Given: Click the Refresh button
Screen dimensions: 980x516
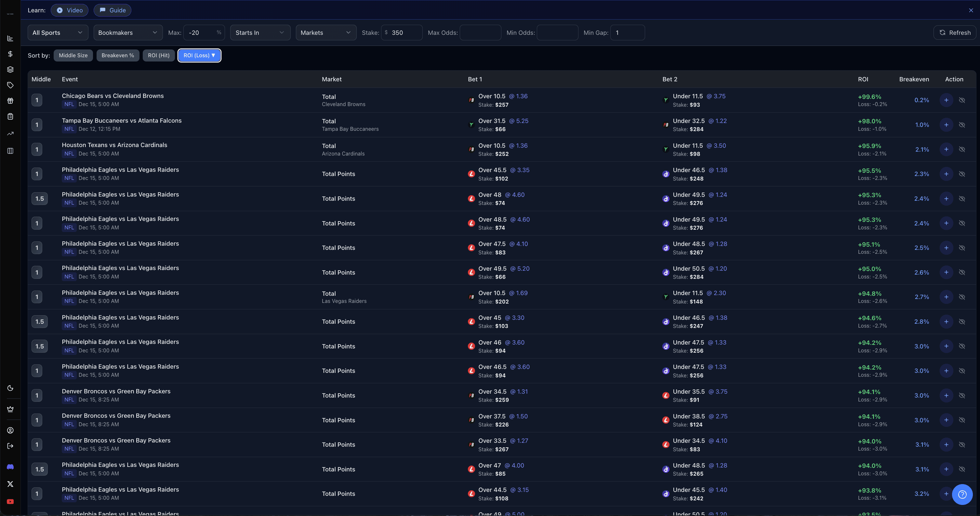Looking at the screenshot, I should click(955, 33).
